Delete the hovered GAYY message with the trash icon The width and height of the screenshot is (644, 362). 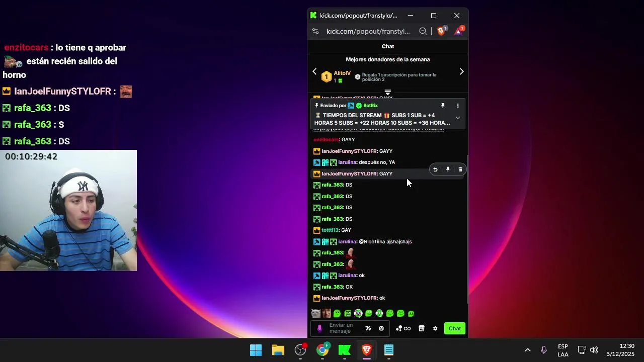tap(460, 170)
